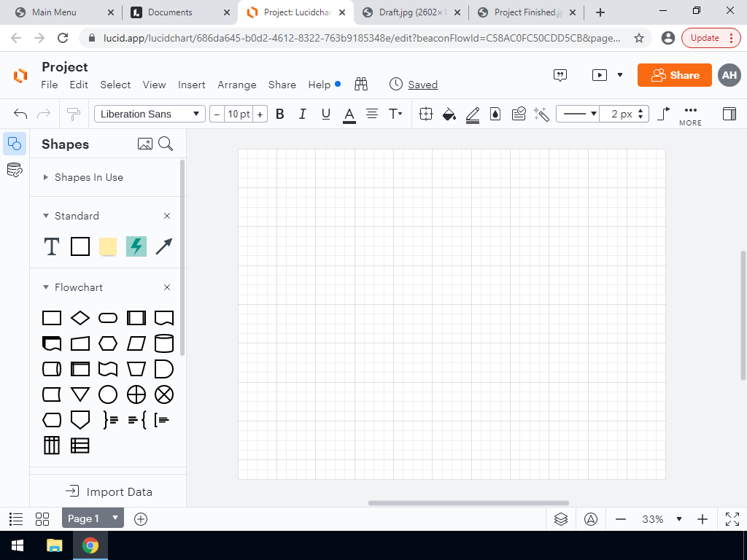This screenshot has width=747, height=560.
Task: Open text alignment options
Action: coord(372,114)
